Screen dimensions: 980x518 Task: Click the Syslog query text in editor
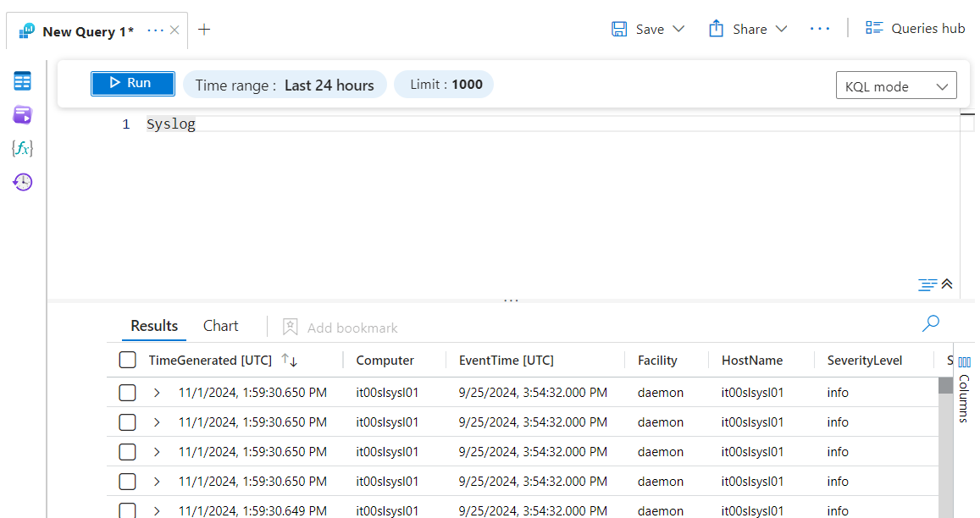point(171,124)
